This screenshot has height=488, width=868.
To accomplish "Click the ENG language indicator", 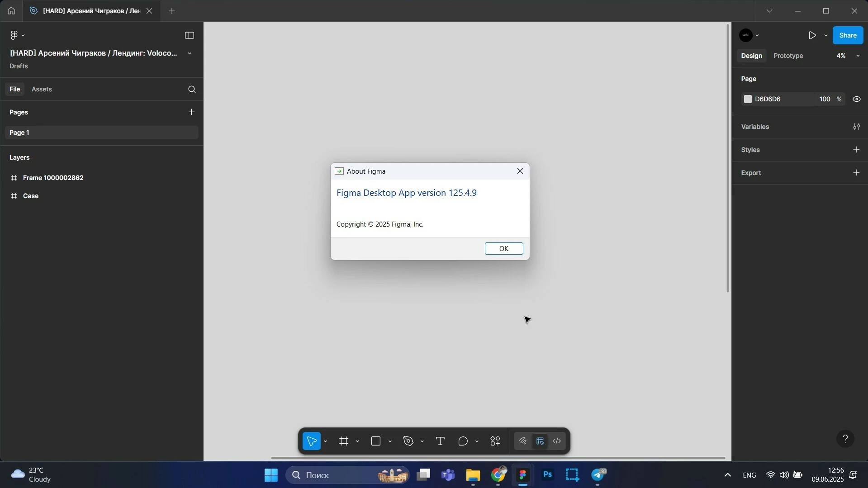I will [x=749, y=475].
